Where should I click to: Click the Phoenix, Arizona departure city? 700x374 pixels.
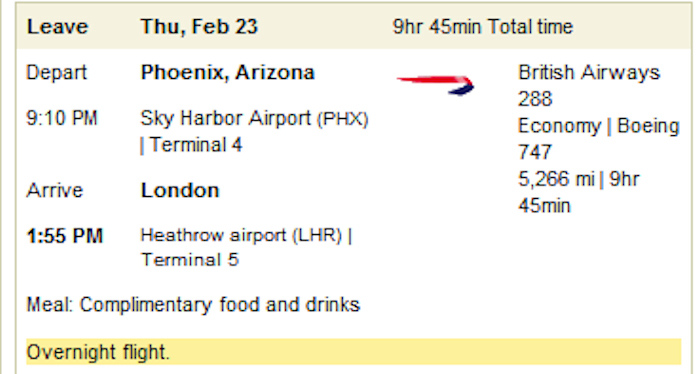[x=228, y=72]
